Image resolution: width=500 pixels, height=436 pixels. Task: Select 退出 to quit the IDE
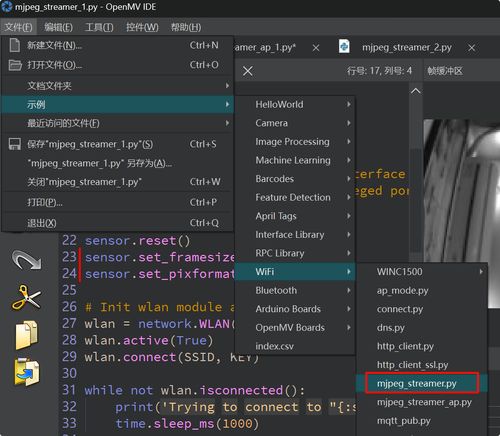[117, 223]
